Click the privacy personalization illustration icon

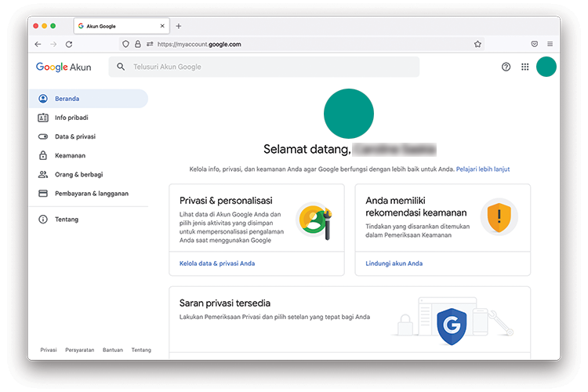click(x=315, y=220)
